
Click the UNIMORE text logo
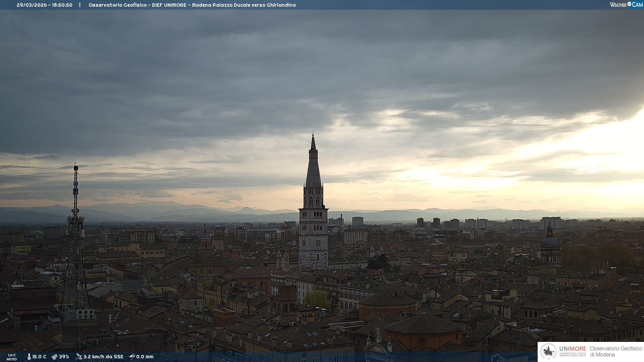tap(573, 349)
